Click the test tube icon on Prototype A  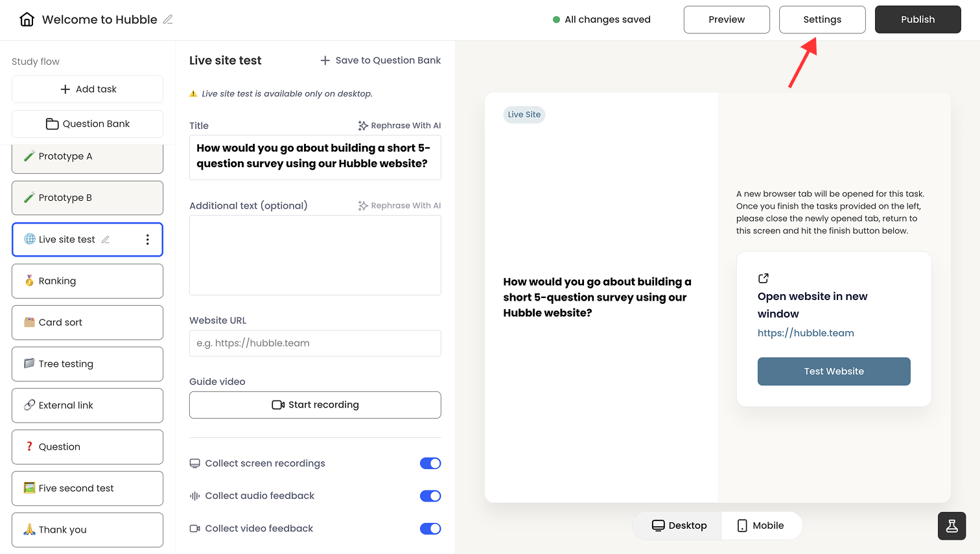click(x=29, y=156)
